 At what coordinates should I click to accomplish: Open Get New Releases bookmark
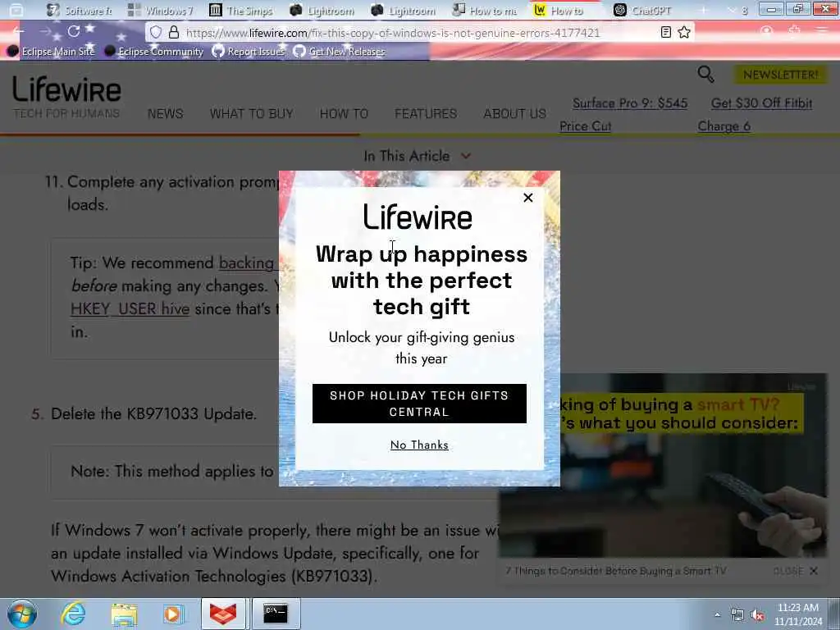click(x=339, y=52)
